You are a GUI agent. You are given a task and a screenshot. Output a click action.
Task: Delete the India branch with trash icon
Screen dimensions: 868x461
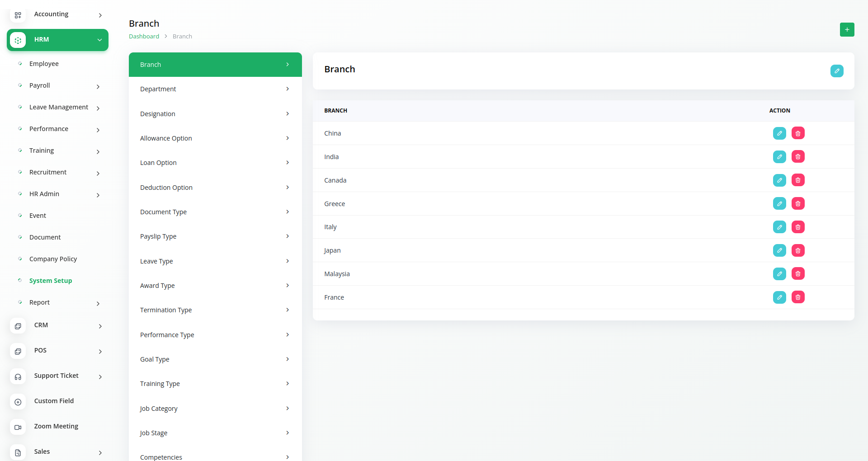pyautogui.click(x=798, y=157)
